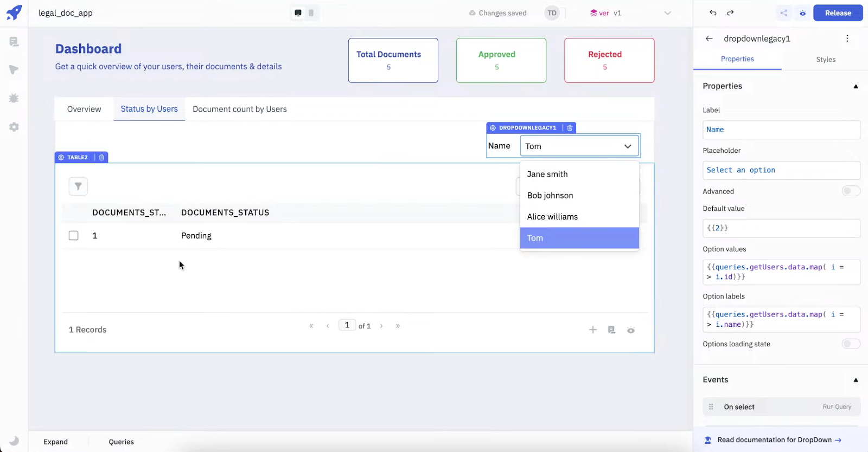Click the legal_doc_app name field
This screenshot has width=868, height=452.
pos(66,13)
